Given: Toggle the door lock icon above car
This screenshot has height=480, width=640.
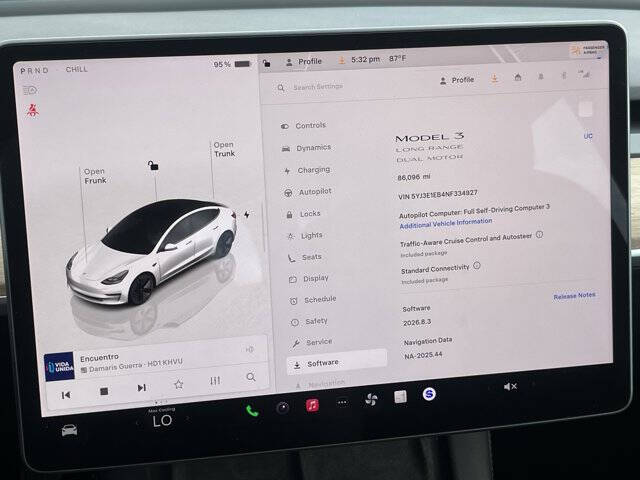Looking at the screenshot, I should point(153,165).
